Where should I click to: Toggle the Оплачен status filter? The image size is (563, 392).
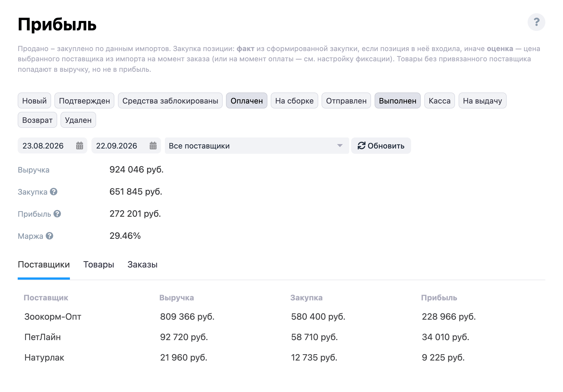(246, 101)
